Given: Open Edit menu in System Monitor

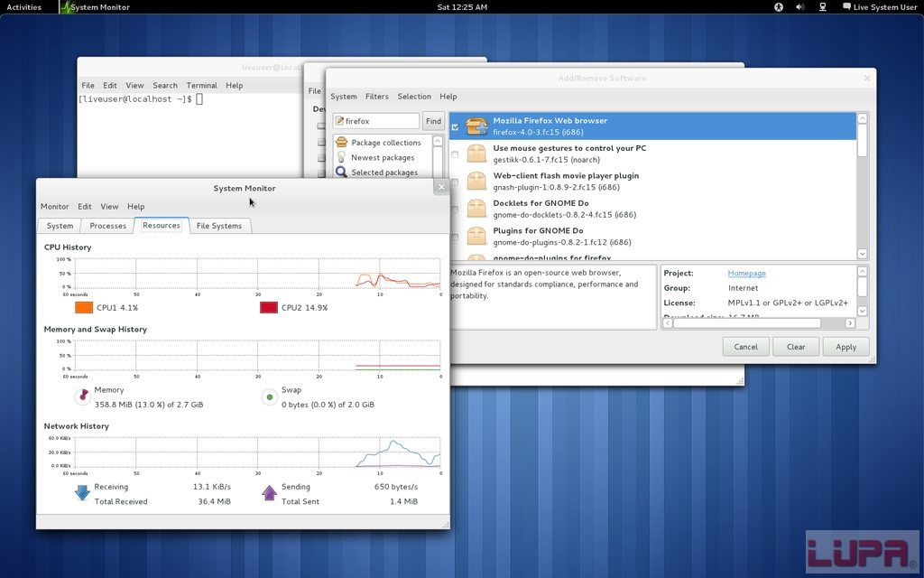Looking at the screenshot, I should [x=85, y=207].
